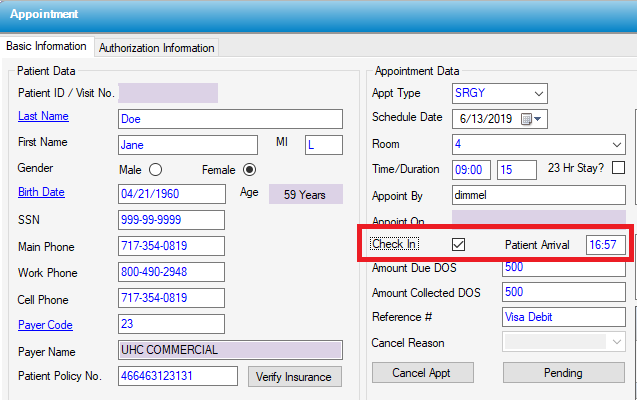Open the Schedule Date calendar picker

[x=527, y=119]
